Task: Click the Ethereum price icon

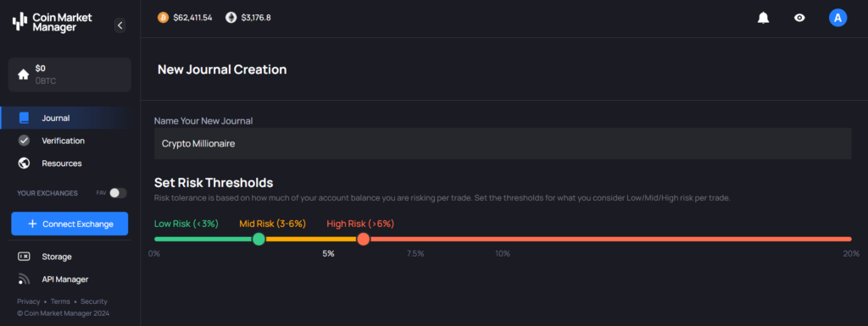Action: (x=231, y=18)
